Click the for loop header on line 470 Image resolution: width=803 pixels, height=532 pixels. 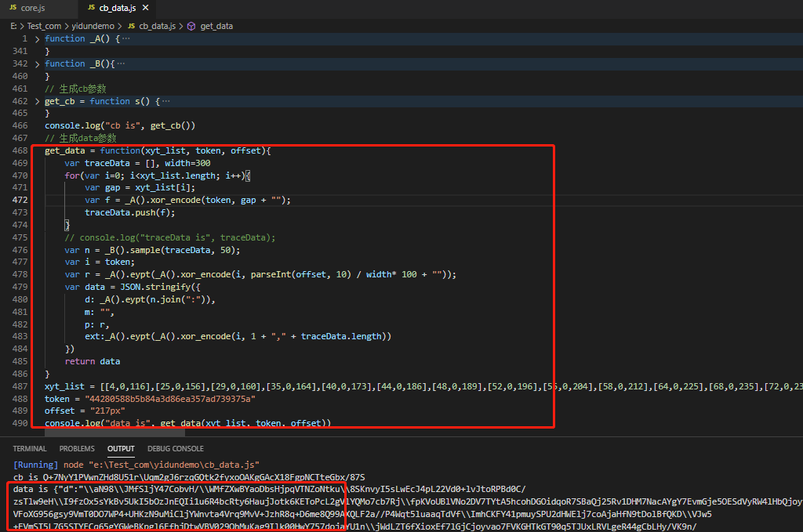[x=157, y=176]
